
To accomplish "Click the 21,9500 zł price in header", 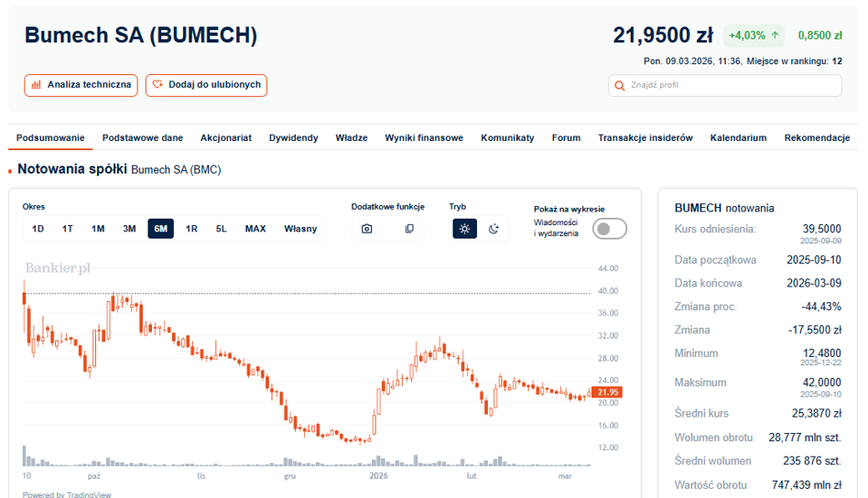I will [x=663, y=36].
